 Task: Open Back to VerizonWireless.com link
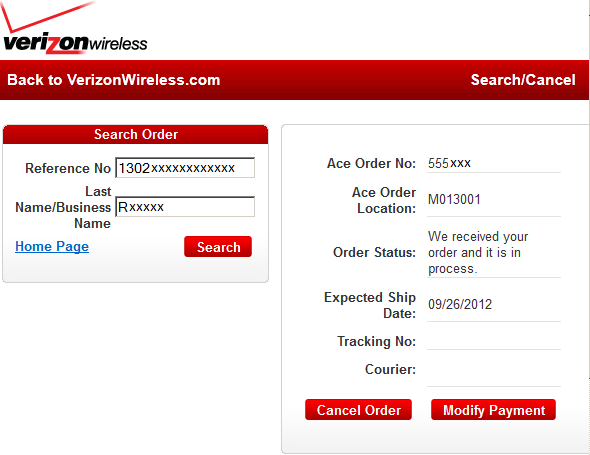click(x=113, y=80)
